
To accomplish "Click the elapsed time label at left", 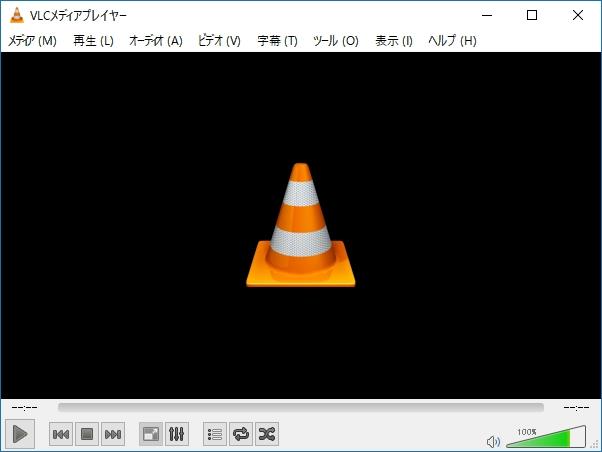I will point(24,407).
